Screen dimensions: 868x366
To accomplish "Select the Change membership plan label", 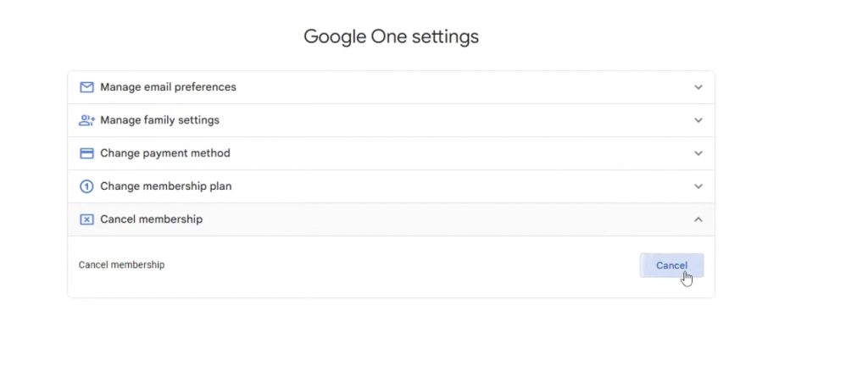I will pyautogui.click(x=165, y=186).
